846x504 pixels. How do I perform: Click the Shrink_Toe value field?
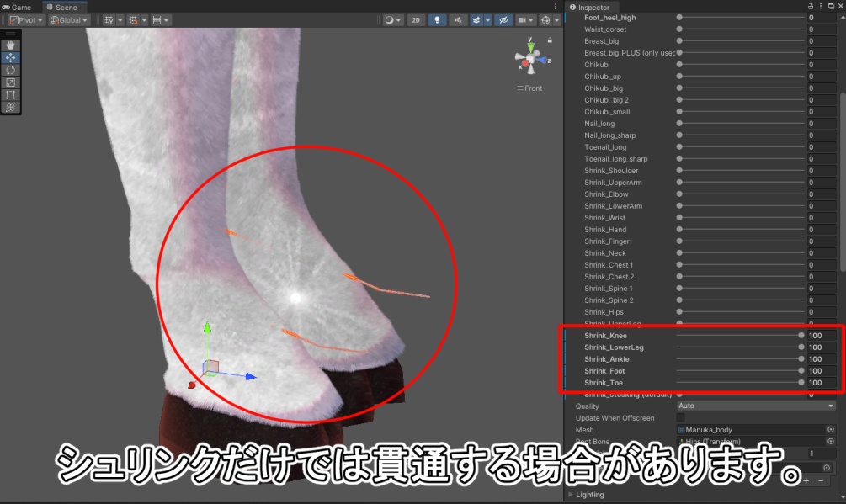click(822, 383)
